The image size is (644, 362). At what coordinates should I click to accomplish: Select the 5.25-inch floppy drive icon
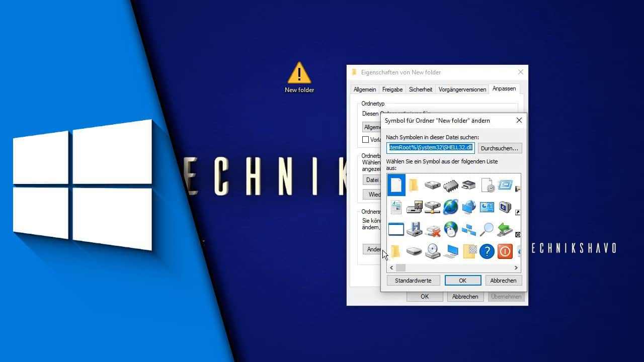414,207
